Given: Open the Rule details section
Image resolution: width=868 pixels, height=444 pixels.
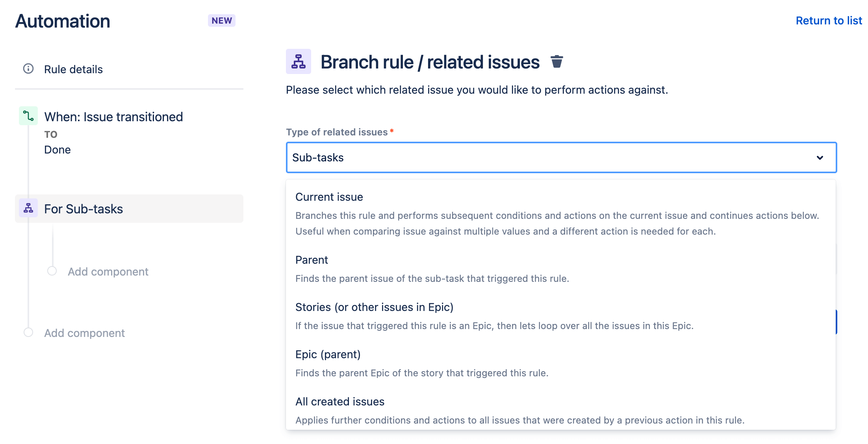Looking at the screenshot, I should (73, 69).
